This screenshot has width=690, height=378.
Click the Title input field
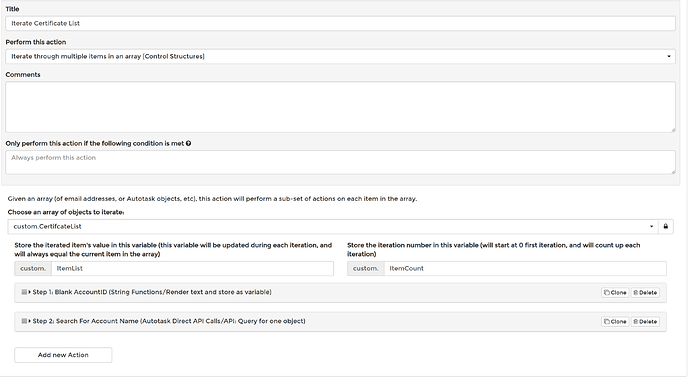(x=340, y=23)
